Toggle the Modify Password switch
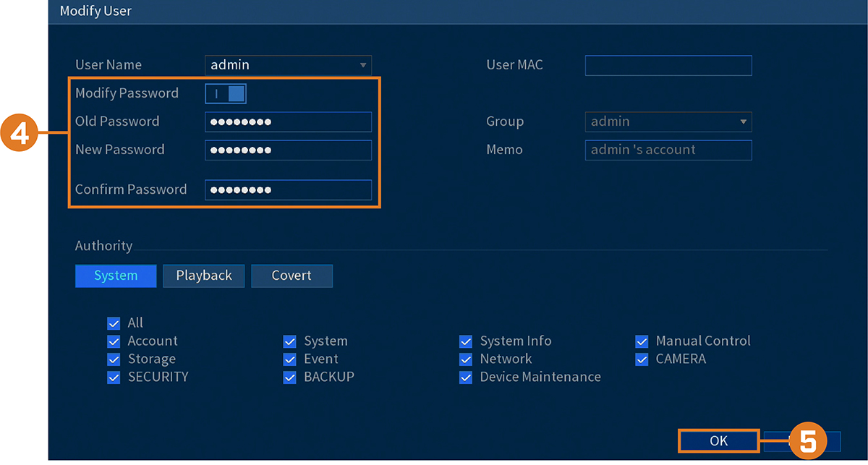Image resolution: width=868 pixels, height=465 pixels. (x=226, y=93)
